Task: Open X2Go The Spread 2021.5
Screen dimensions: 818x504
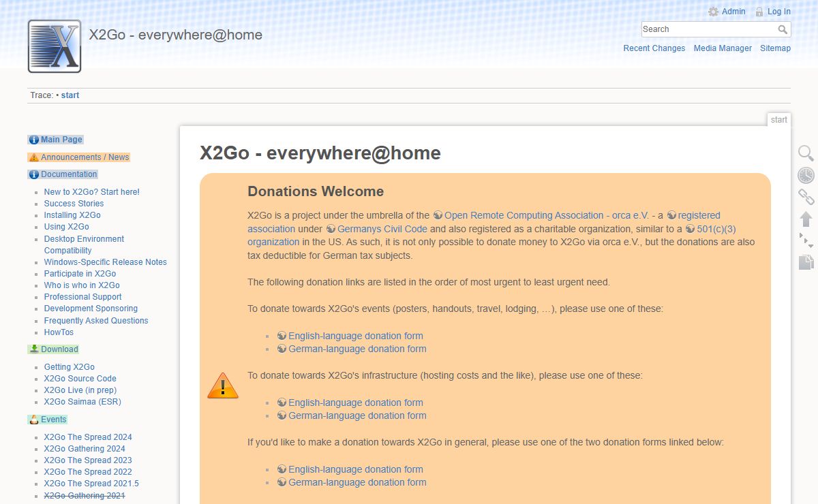Action: (91, 484)
